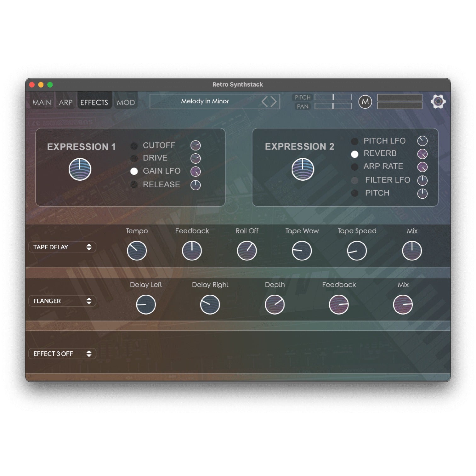Click the PITCH slider bar
The width and height of the screenshot is (476, 476).
pyautogui.click(x=333, y=97)
